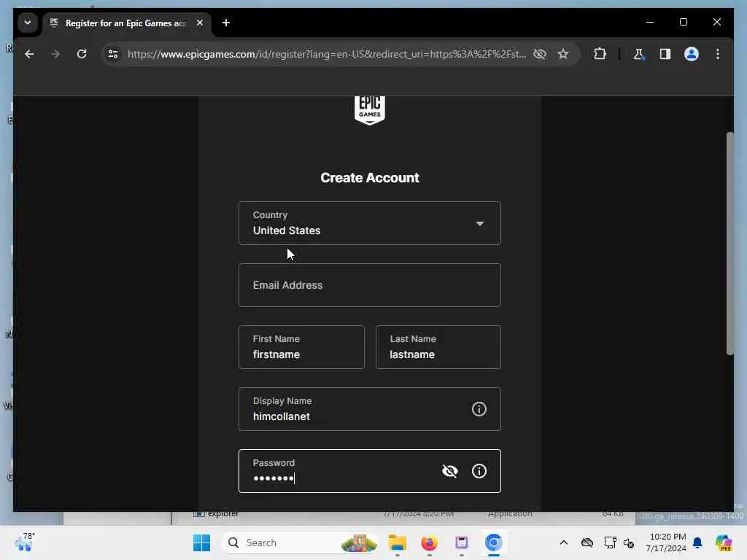Show Display Name info tooltip

(x=479, y=409)
